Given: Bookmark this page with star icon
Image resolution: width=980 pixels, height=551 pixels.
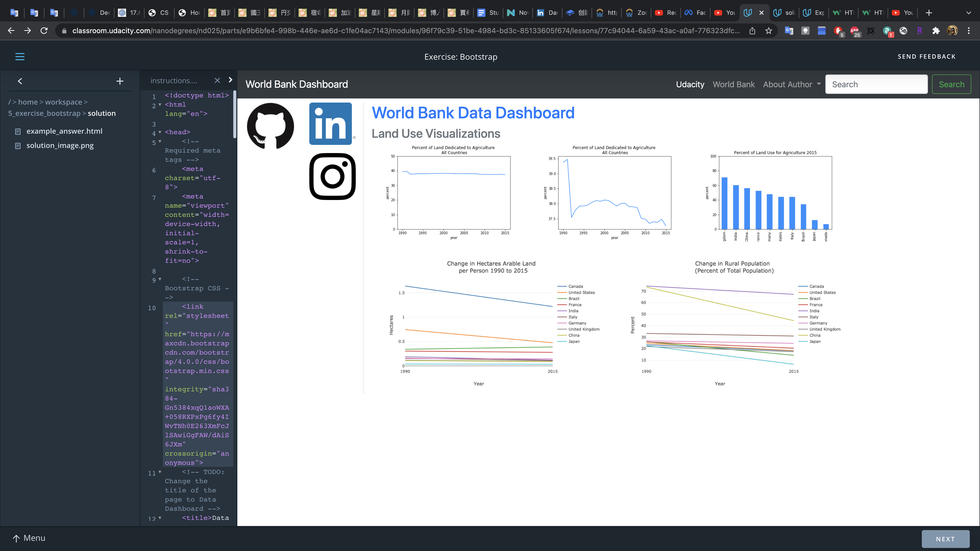Looking at the screenshot, I should pos(768,31).
